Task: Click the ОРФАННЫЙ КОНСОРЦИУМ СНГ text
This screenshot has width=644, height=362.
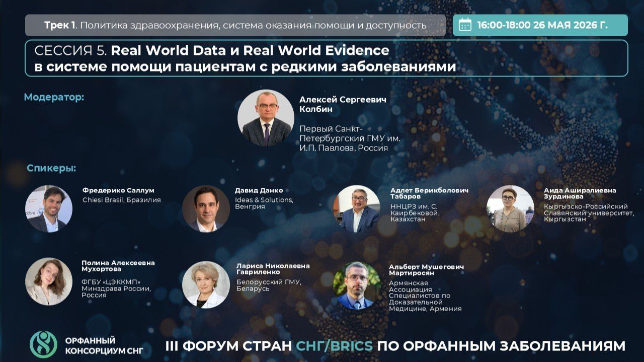Action: click(x=104, y=345)
